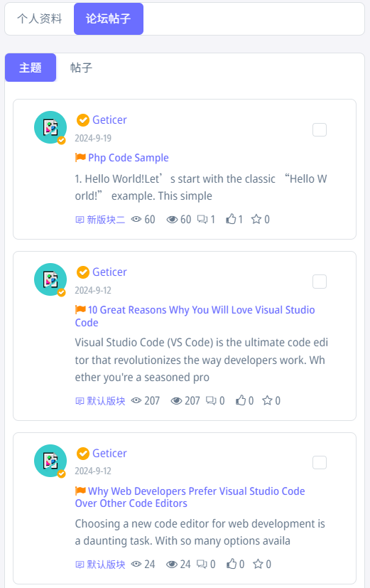Click the comment bubble icon on Php Code Sample post
The width and height of the screenshot is (370, 588).
[202, 220]
